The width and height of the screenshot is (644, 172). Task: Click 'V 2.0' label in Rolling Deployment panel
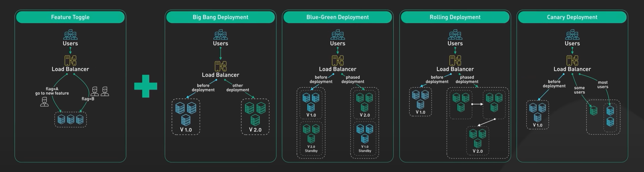478,151
